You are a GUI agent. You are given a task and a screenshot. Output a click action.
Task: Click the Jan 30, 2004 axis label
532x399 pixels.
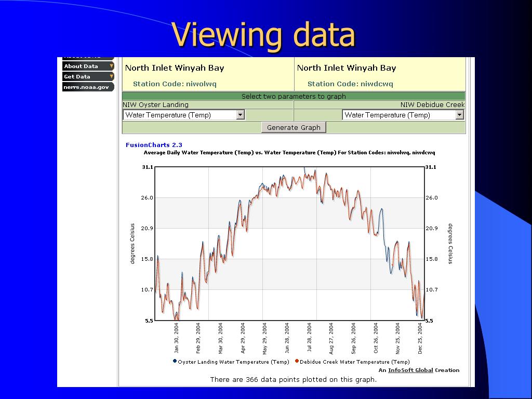[176, 338]
